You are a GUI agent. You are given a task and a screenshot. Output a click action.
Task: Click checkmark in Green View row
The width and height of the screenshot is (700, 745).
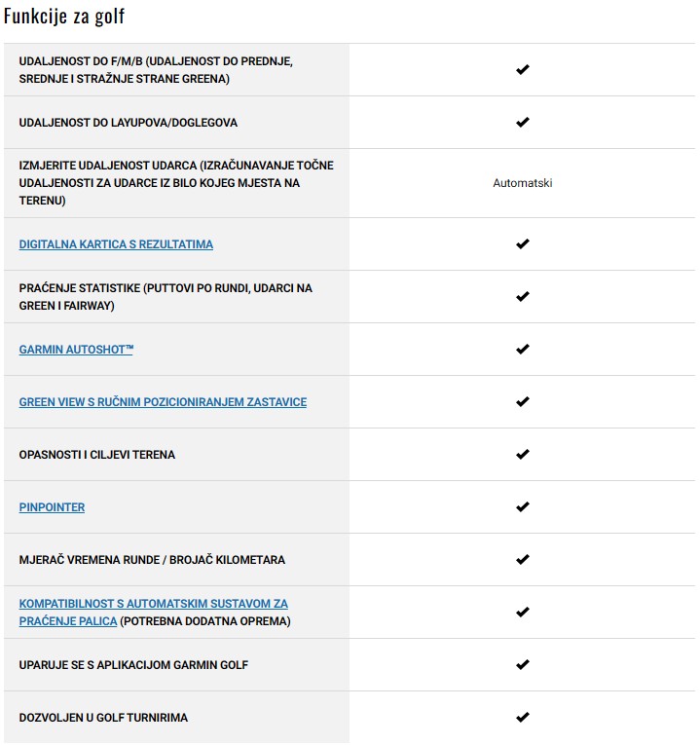[x=523, y=402]
